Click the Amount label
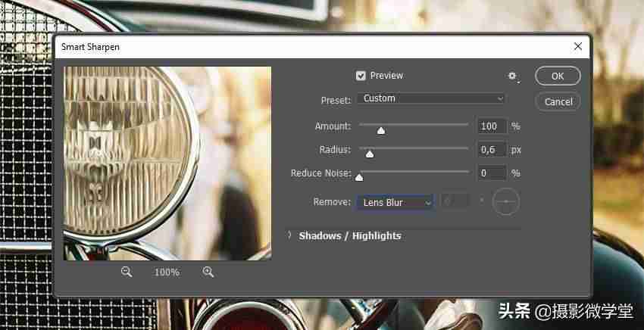 coord(333,126)
